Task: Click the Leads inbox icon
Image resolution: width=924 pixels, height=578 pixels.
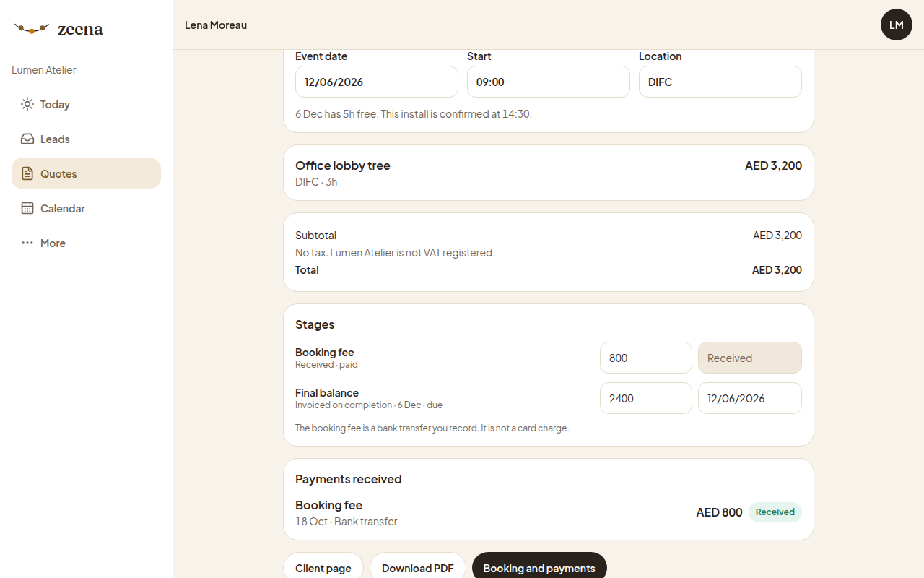Action: pyautogui.click(x=27, y=139)
